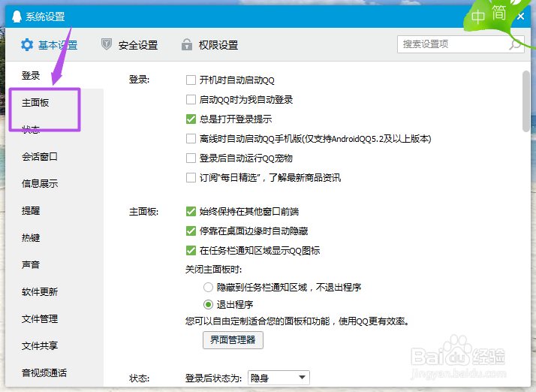
Task: Select 声音 in the sidebar
Action: [31, 264]
